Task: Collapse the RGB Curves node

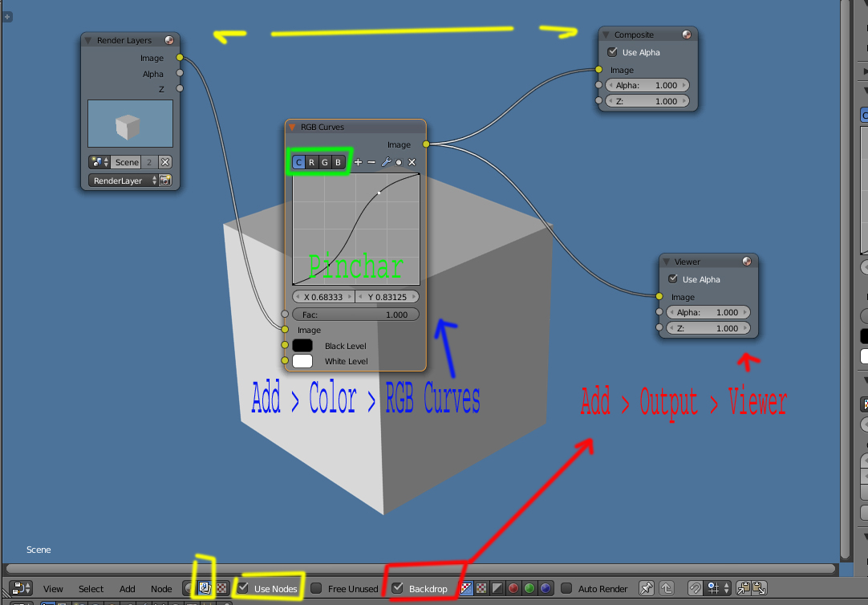Action: pyautogui.click(x=292, y=127)
